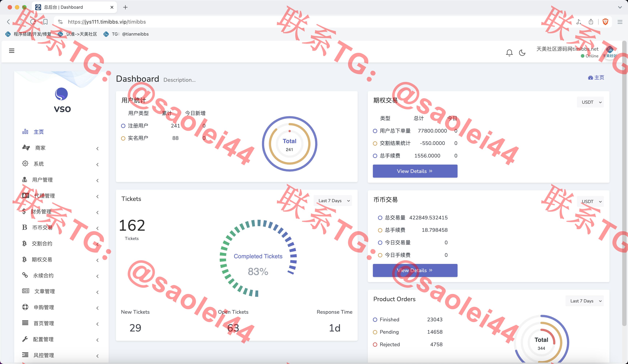Screen dimensions: 628x364
Task: Click the 代理管理 ID card icon
Action: point(26,195)
